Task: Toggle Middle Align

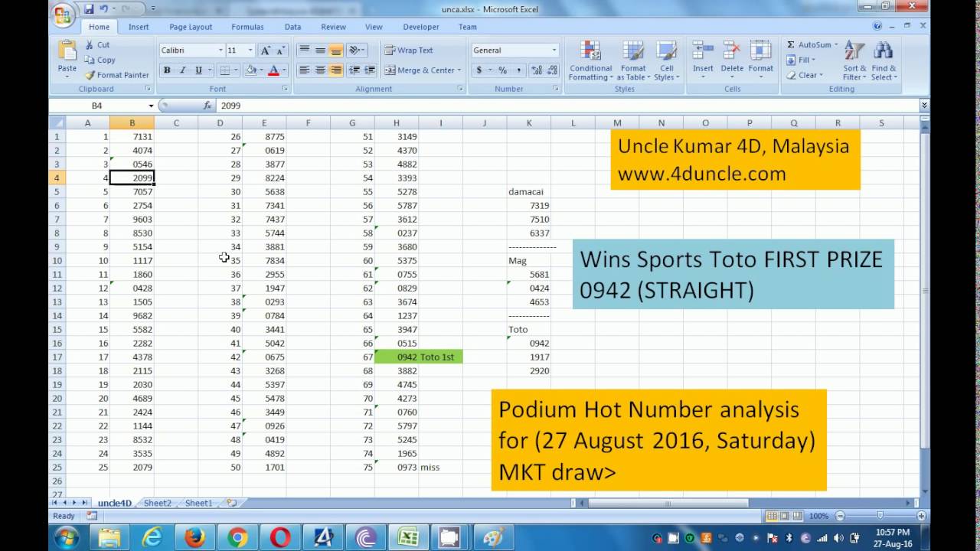Action: [320, 51]
